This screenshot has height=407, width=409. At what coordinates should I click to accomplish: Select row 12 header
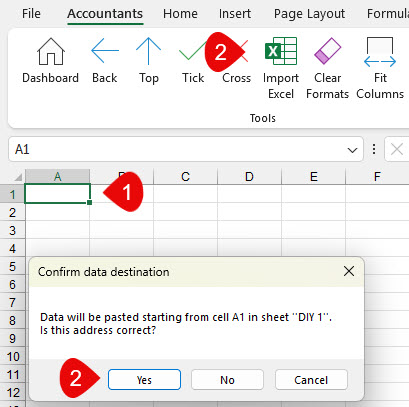click(12, 392)
